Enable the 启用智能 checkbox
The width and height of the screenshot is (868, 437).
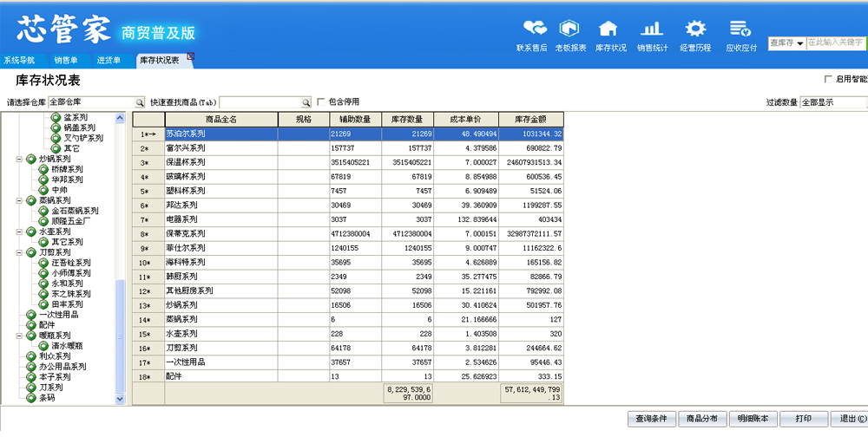pyautogui.click(x=828, y=79)
